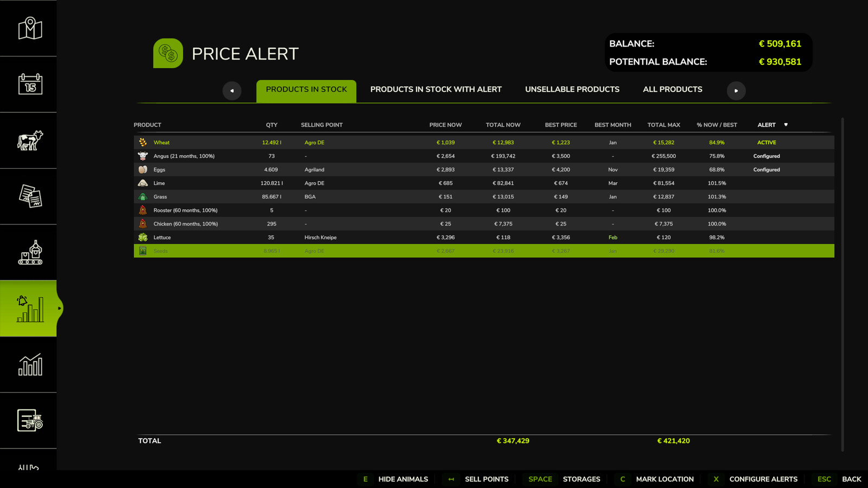Switch to Unsellable Products tab
868x488 pixels.
pyautogui.click(x=572, y=89)
